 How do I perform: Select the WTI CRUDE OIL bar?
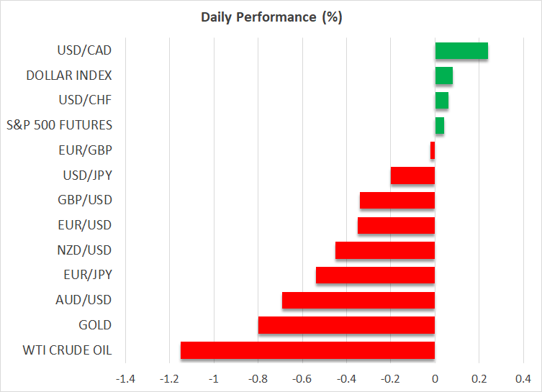coord(307,350)
